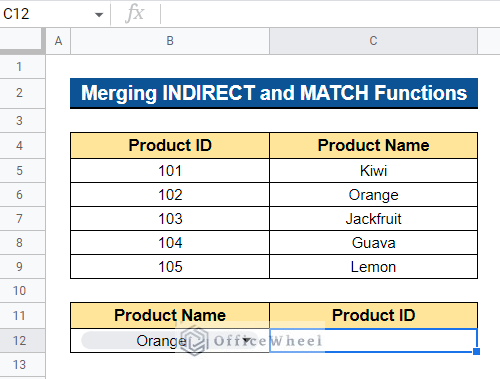The width and height of the screenshot is (500, 379).
Task: Click the title 'Merging INDIRECT and MATCH Functions'
Action: [x=274, y=93]
